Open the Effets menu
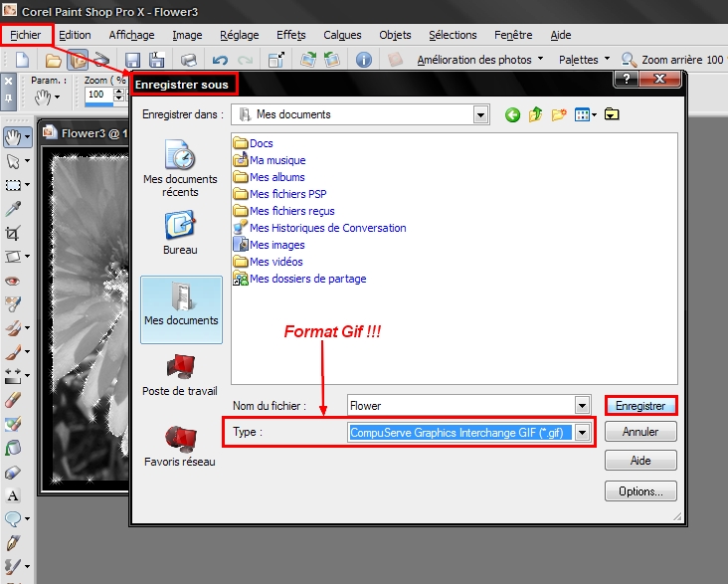This screenshot has width=728, height=584. tap(291, 35)
